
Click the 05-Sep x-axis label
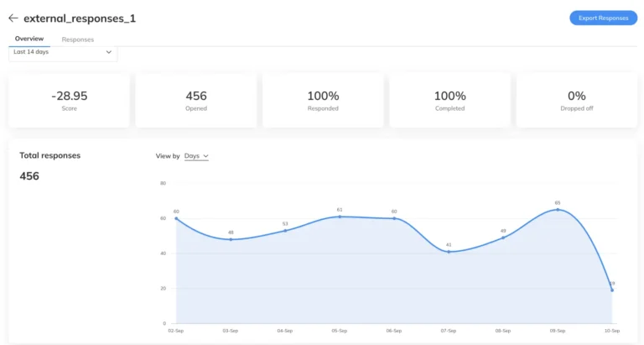click(x=340, y=331)
